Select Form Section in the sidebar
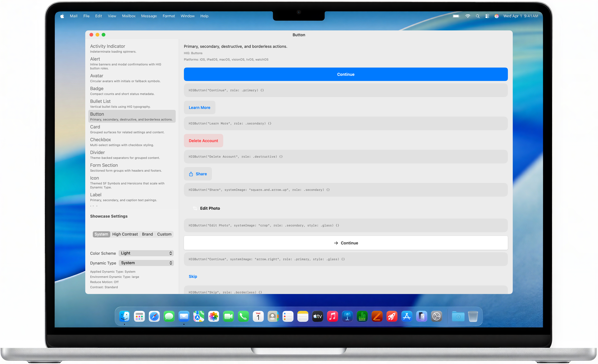 coord(132,167)
